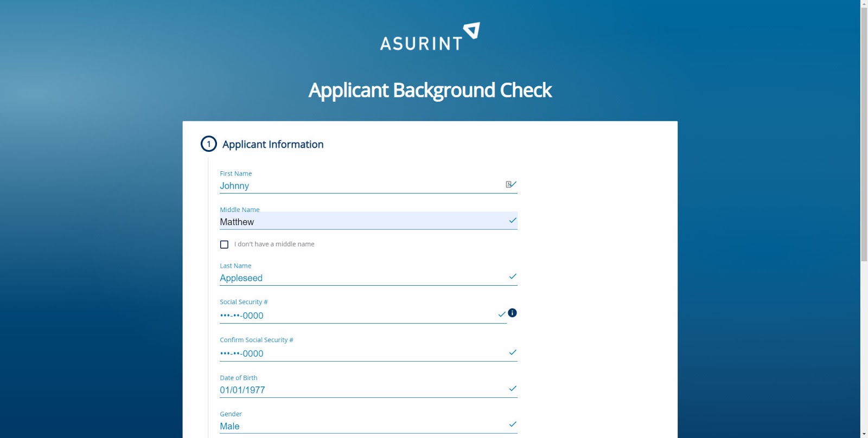Click the Last Name field containing Appleseed
The height and width of the screenshot is (438, 868).
point(368,278)
